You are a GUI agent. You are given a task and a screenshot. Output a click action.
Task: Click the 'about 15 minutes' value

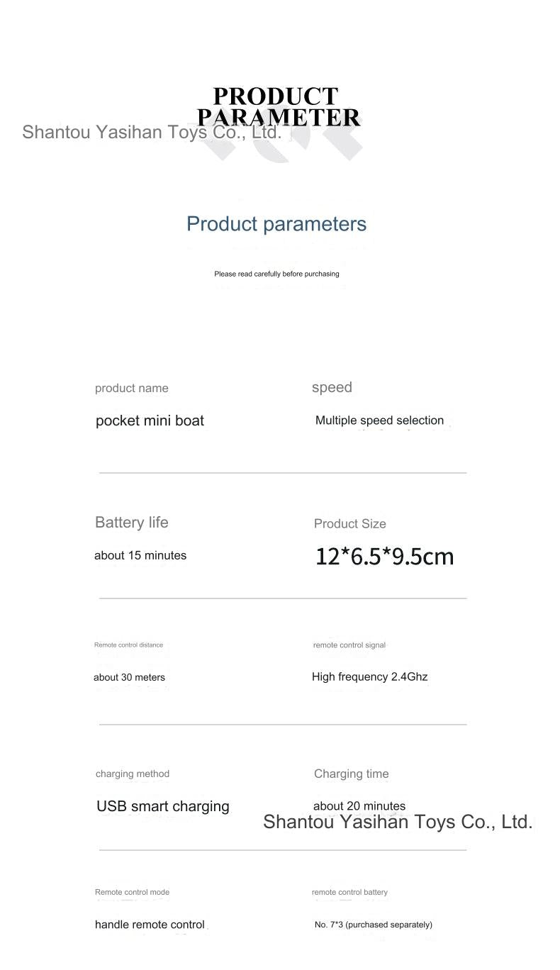point(140,555)
